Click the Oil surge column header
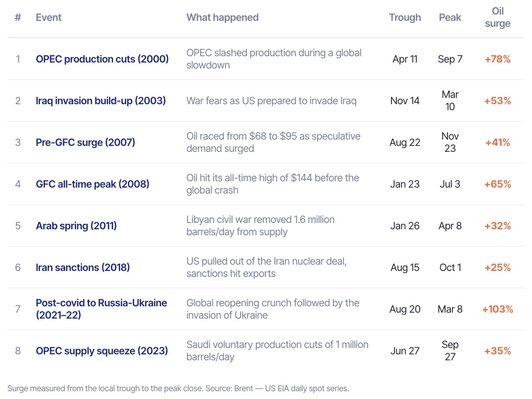Viewport: 532px width, 399px height. click(x=497, y=17)
